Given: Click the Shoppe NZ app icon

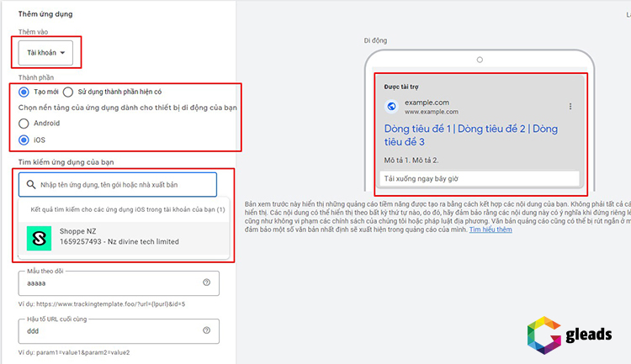Looking at the screenshot, I should [x=39, y=237].
